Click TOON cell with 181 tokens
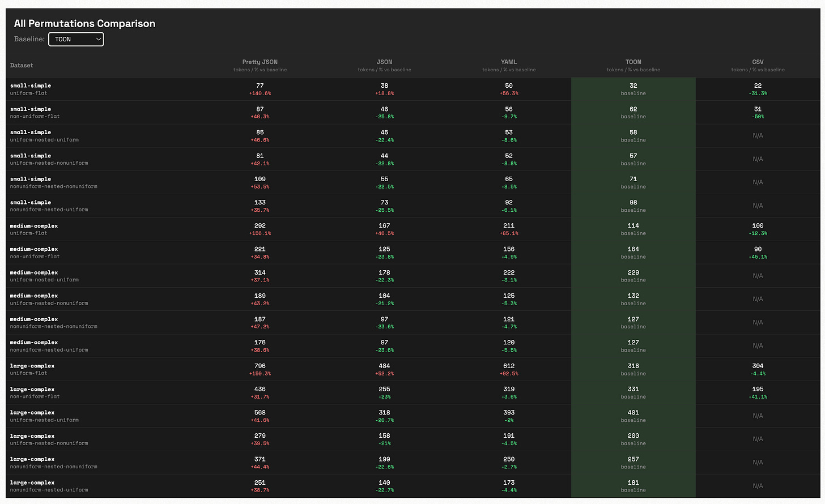Screen dimensions: 825x504 coord(633,486)
